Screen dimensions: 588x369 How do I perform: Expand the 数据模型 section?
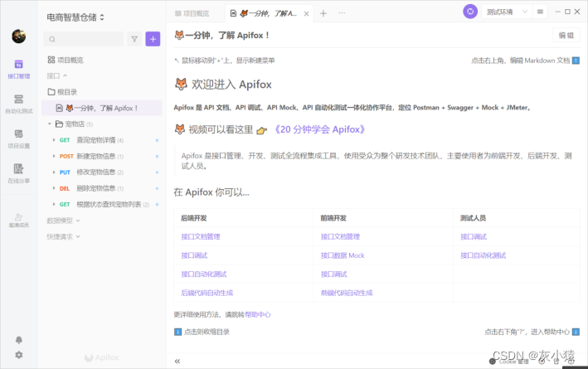pos(63,221)
